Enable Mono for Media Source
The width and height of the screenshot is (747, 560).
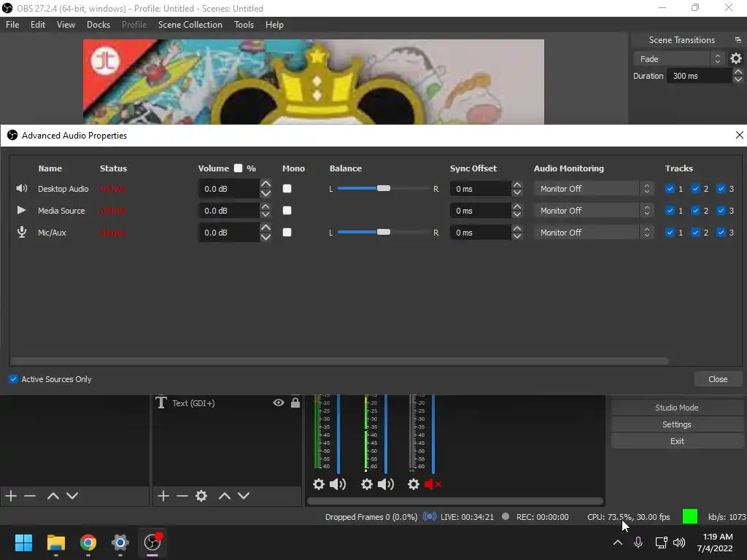(x=287, y=211)
